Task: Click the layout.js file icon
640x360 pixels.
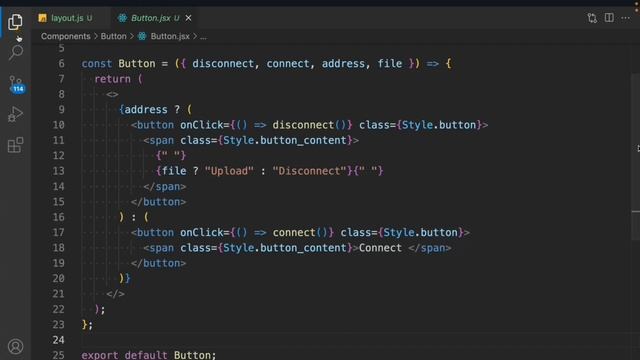Action: pos(42,18)
